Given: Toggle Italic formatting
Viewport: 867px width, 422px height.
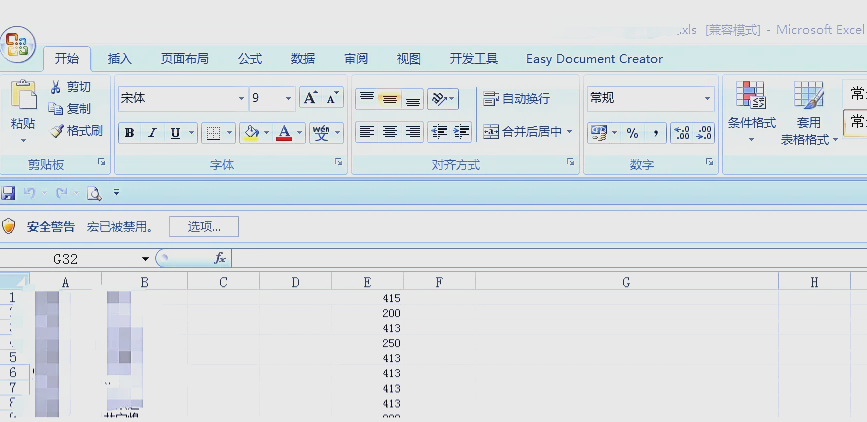Looking at the screenshot, I should 153,133.
